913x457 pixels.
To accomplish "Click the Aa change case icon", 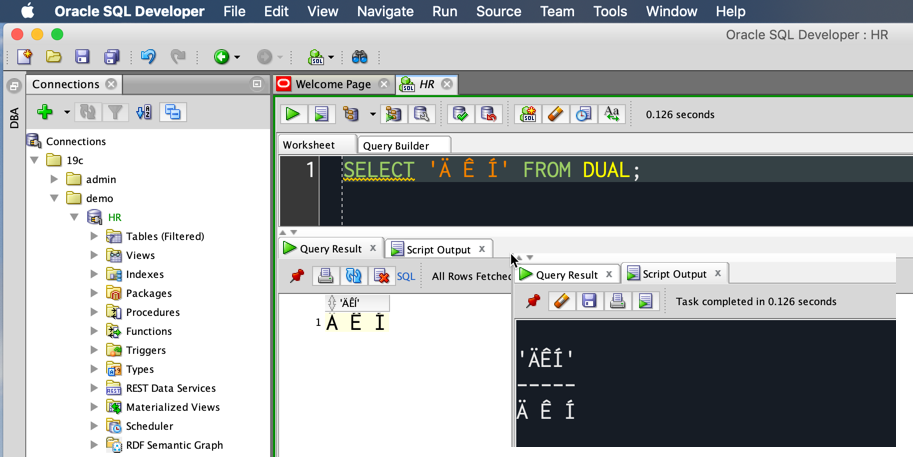I will tap(611, 114).
